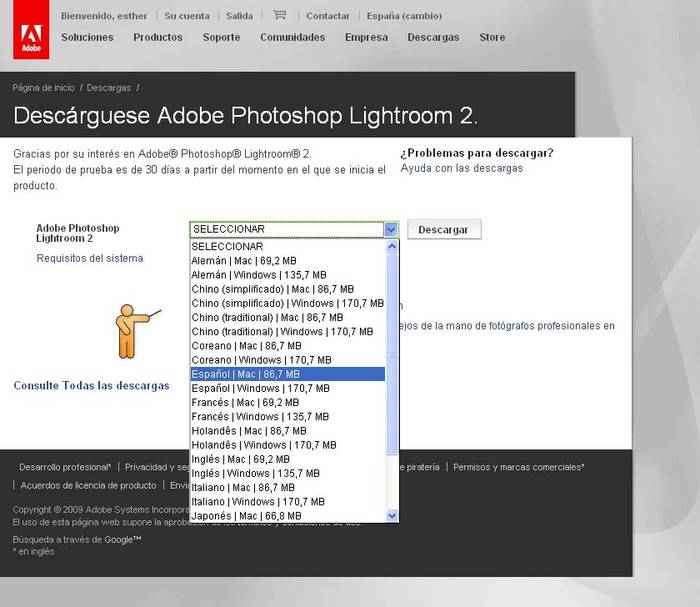The width and height of the screenshot is (700, 607).
Task: Open the shopping cart icon
Action: point(280,15)
